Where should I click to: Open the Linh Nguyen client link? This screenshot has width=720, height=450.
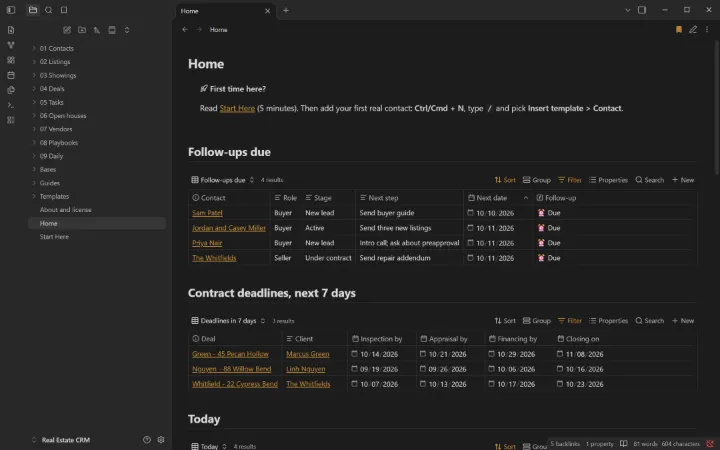click(305, 369)
